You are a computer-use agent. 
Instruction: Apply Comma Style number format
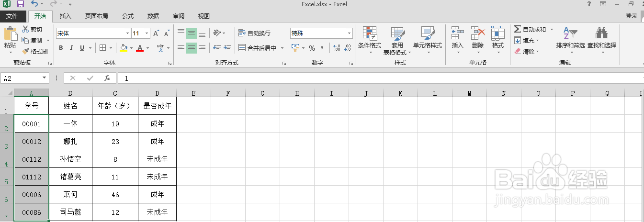point(322,48)
